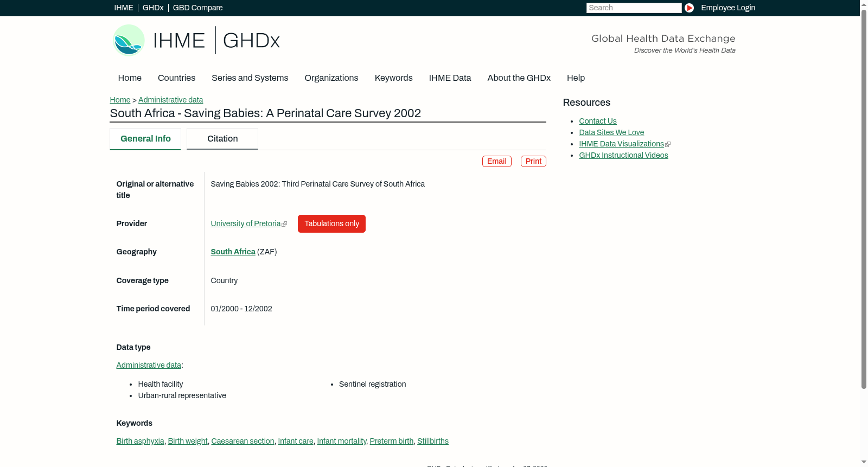Click the 'Urban-rural representative' list item text
Screen dimensions: 868x467
182,395
